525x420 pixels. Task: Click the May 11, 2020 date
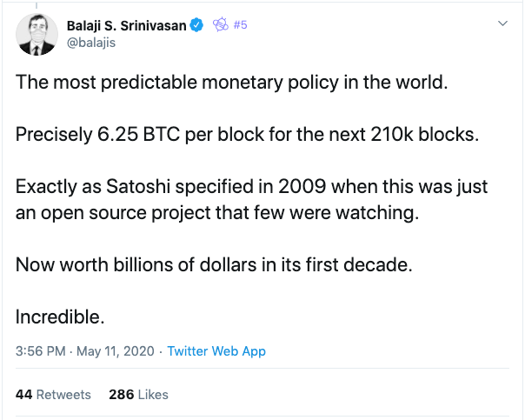coord(116,351)
